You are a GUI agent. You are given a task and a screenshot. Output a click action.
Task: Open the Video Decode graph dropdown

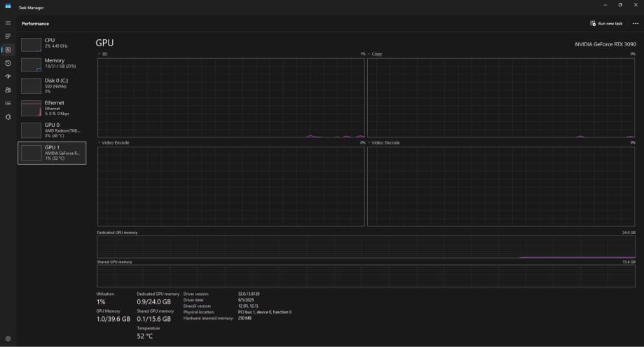383,143
